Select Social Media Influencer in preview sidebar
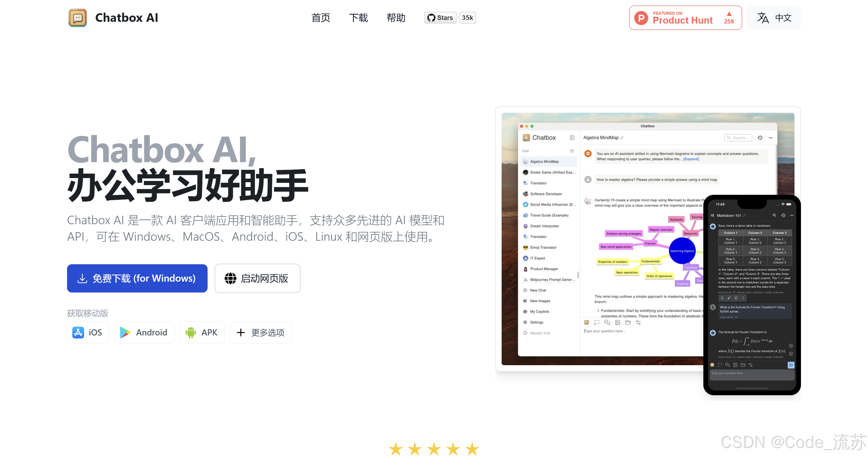 [x=549, y=205]
